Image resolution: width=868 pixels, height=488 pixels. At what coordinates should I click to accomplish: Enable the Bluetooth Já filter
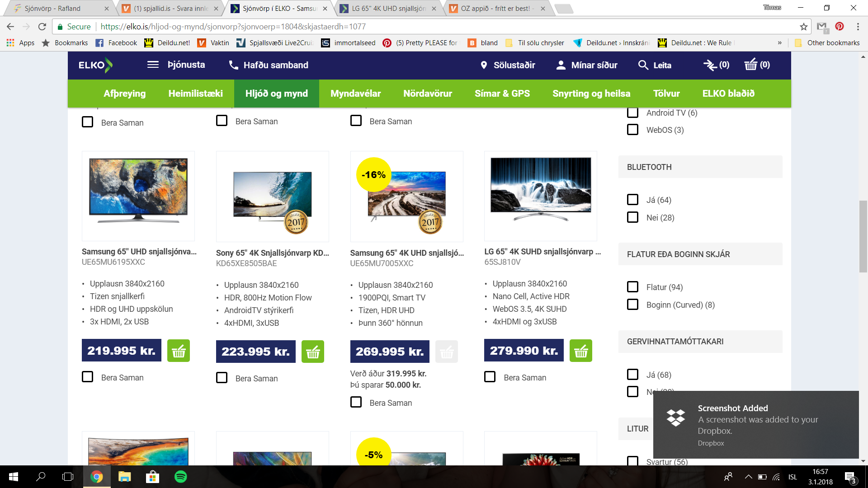632,199
